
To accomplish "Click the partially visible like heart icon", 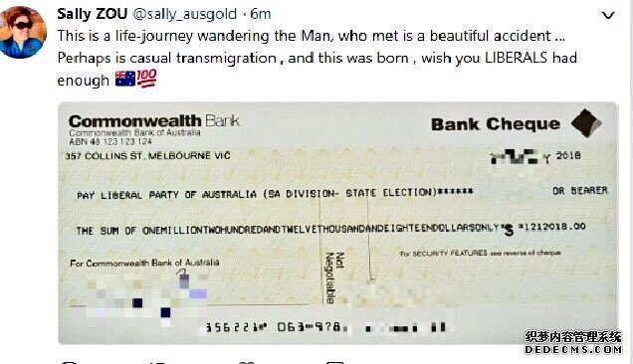I will 246,362.
